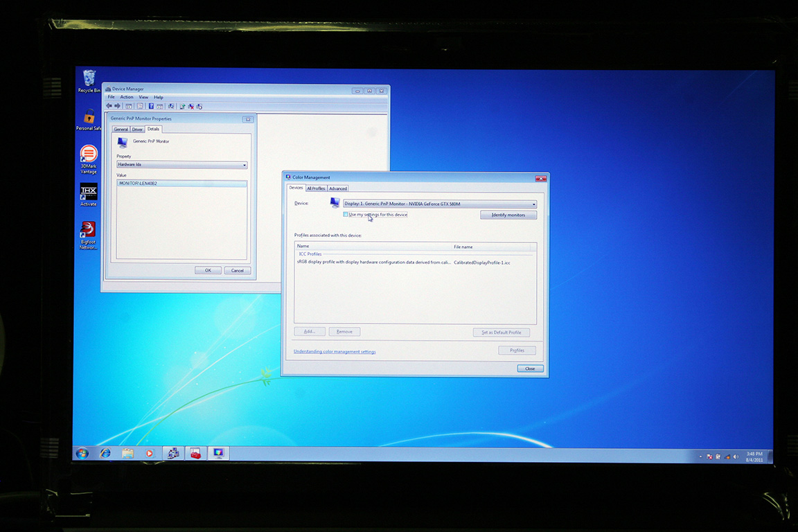Open the Windows Start menu orb

tap(82, 452)
